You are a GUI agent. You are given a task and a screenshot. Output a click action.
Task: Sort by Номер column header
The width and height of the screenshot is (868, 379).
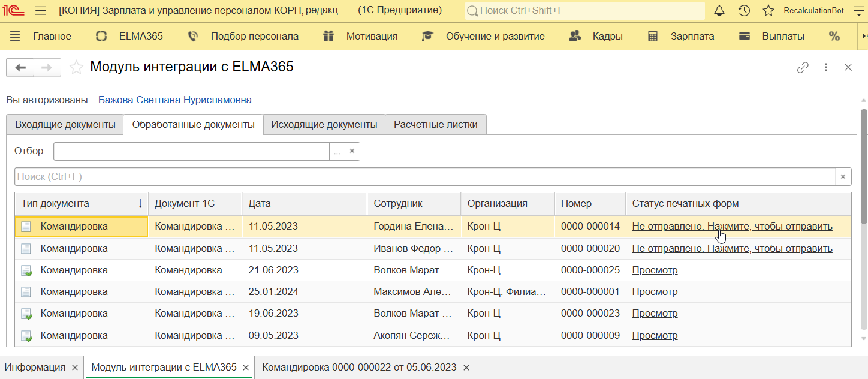point(590,203)
